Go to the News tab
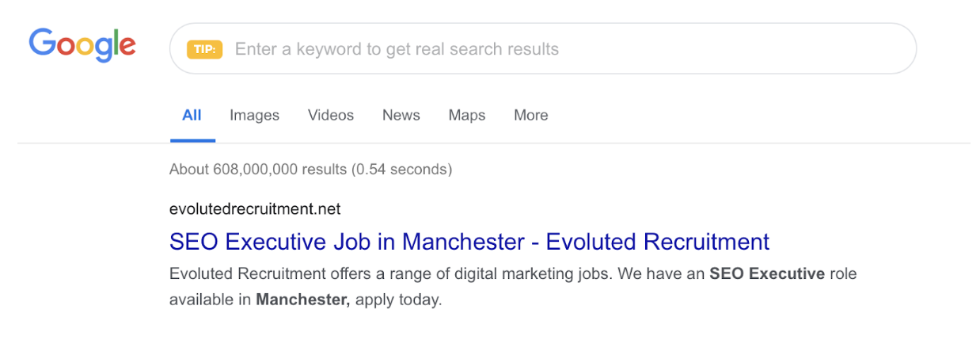The image size is (980, 363). point(401,115)
